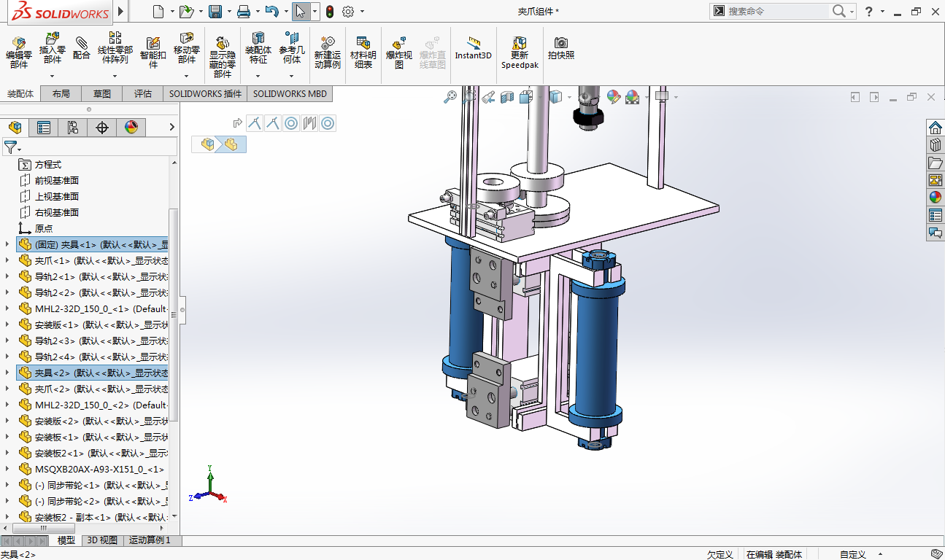Toggle the bracket icon beside the breadcrumb arrow
Screen dimensions: 945x560
(254, 123)
